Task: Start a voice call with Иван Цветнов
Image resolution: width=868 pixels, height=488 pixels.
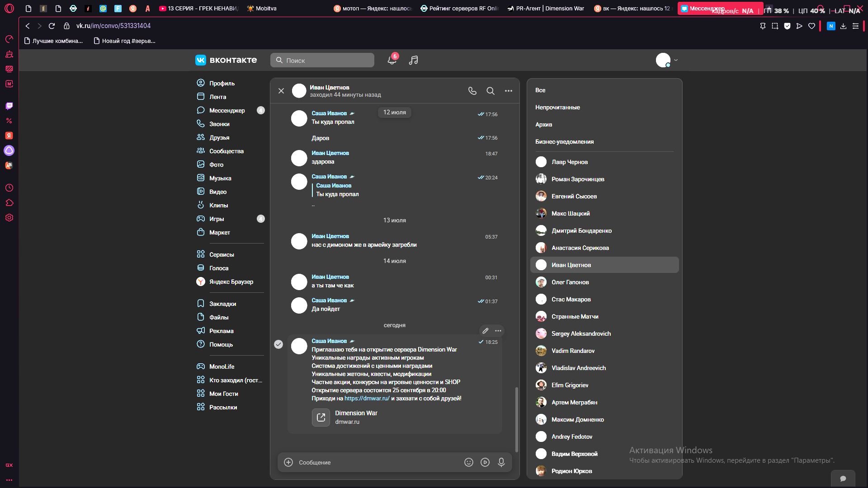Action: (x=472, y=91)
